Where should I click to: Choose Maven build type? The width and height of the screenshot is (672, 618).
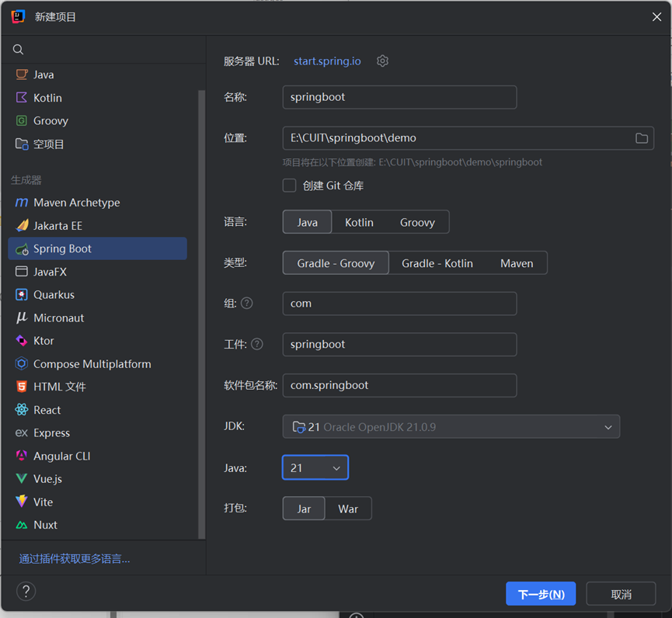(x=517, y=263)
